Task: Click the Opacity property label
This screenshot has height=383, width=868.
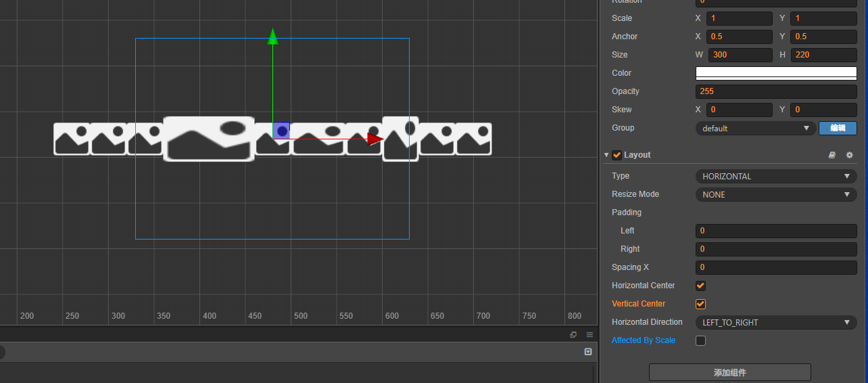Action: coord(625,91)
